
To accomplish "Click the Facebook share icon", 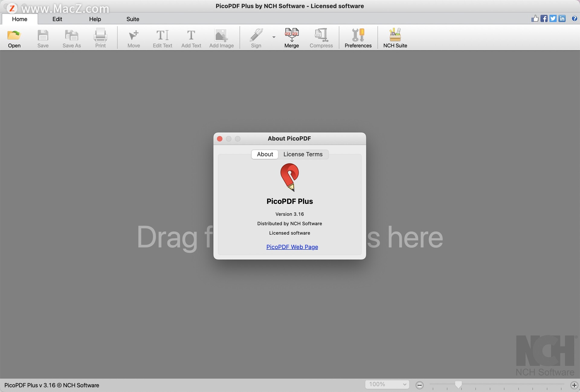I will click(x=544, y=19).
